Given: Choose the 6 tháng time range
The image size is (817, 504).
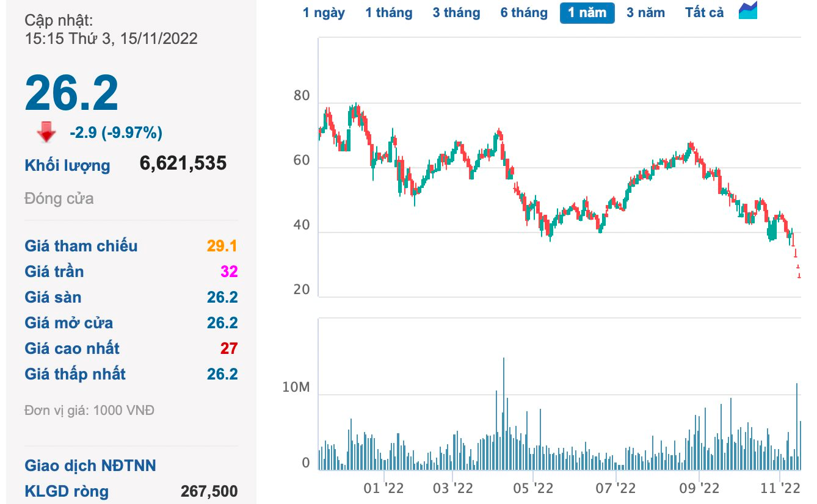Looking at the screenshot, I should 524,13.
